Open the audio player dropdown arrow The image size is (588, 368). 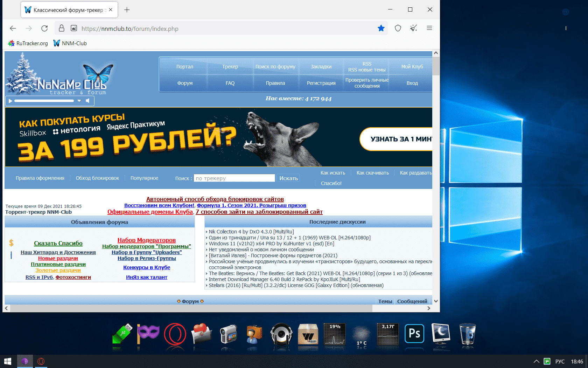click(x=79, y=101)
